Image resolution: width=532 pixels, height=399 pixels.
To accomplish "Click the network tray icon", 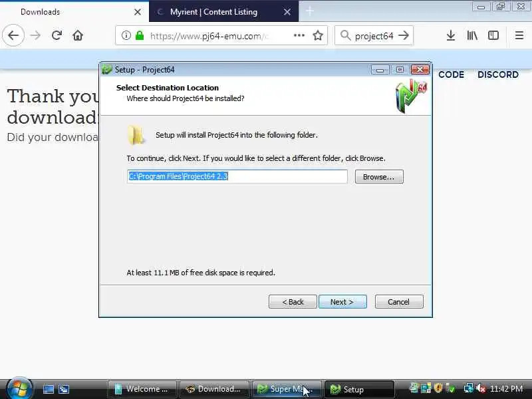I will [469, 388].
